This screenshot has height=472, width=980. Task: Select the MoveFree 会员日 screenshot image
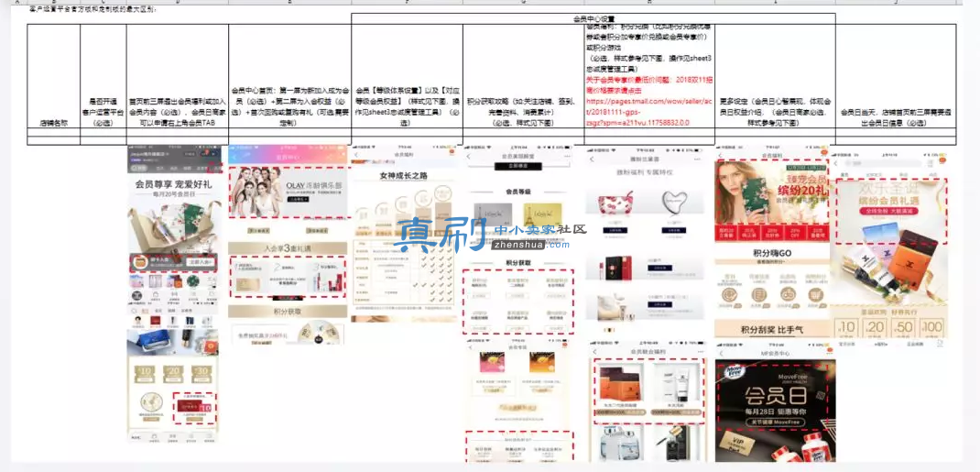tap(776, 401)
